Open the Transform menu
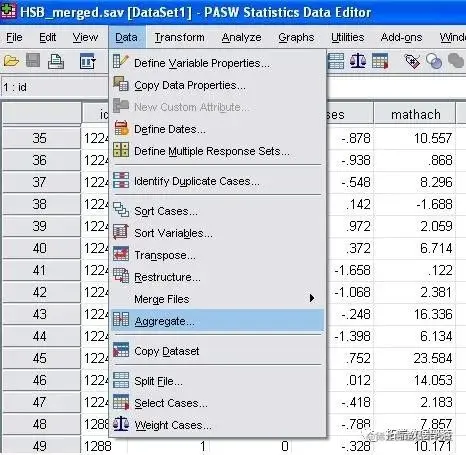 179,37
